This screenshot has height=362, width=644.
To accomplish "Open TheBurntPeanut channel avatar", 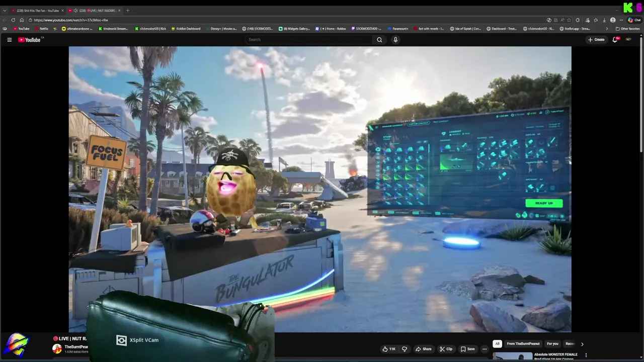I will point(57,349).
